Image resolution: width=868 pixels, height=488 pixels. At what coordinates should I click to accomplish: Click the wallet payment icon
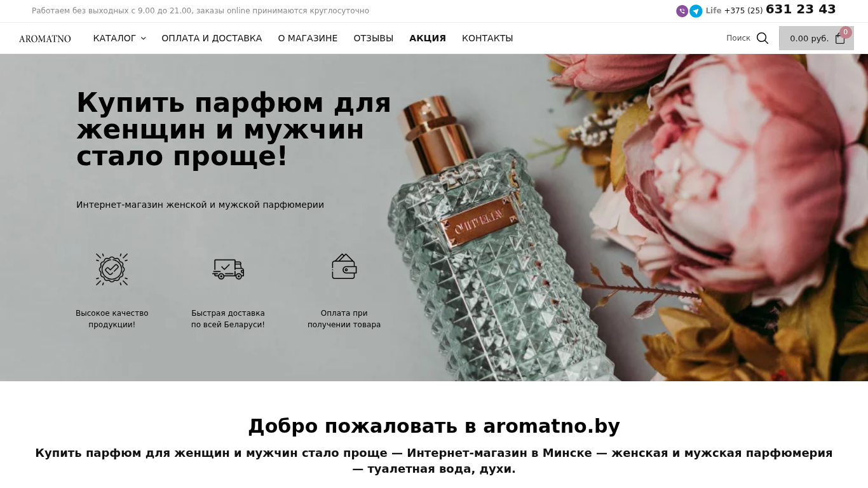[x=344, y=267]
